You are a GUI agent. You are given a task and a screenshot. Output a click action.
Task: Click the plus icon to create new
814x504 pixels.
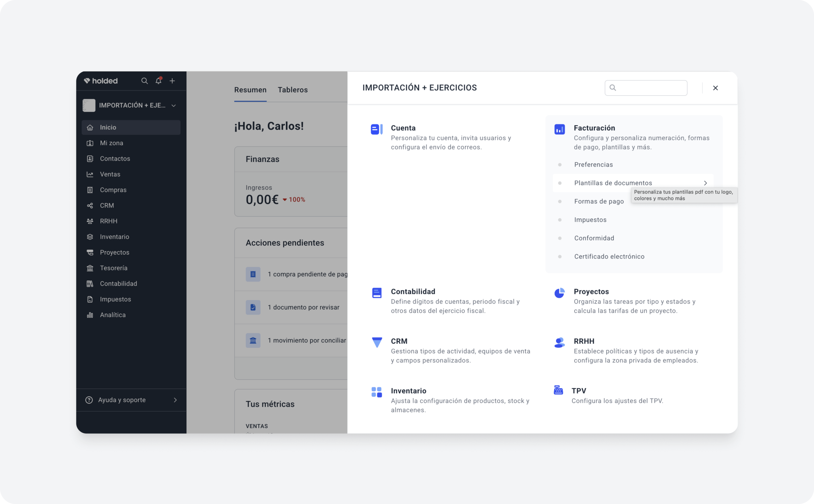click(172, 81)
